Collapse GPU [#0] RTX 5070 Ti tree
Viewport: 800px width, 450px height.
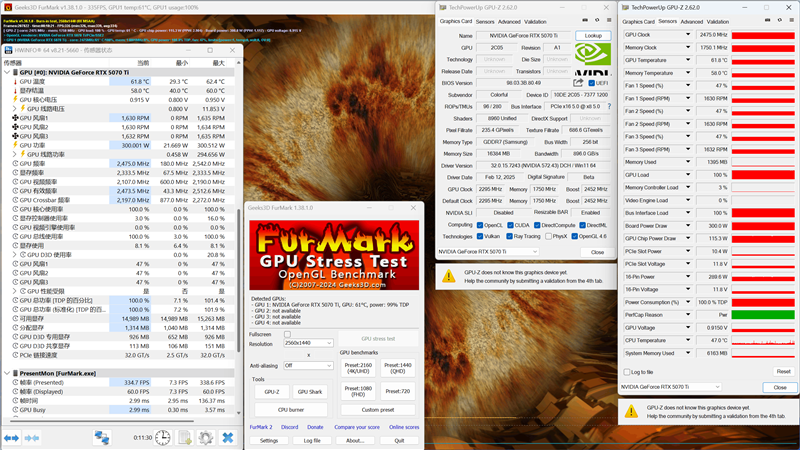point(7,72)
